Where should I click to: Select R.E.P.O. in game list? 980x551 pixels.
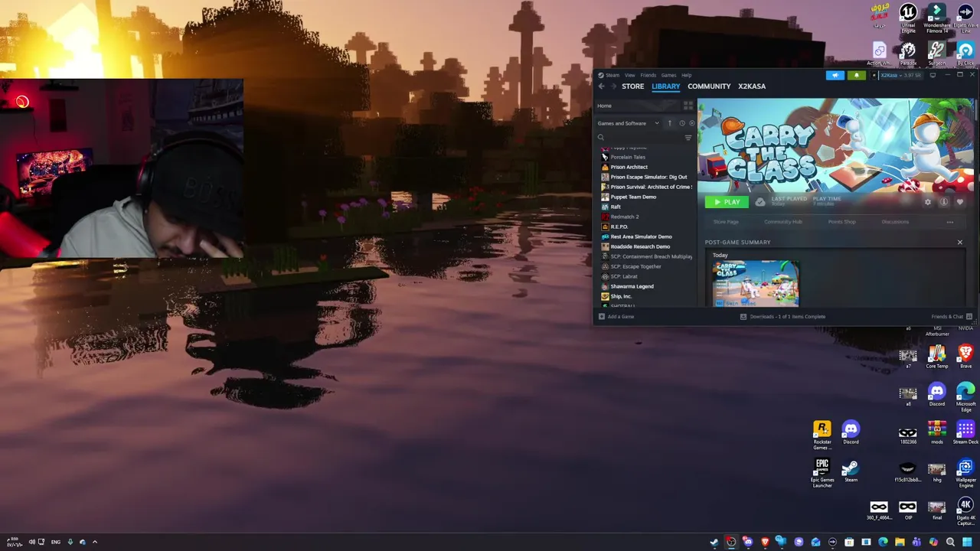pyautogui.click(x=619, y=227)
